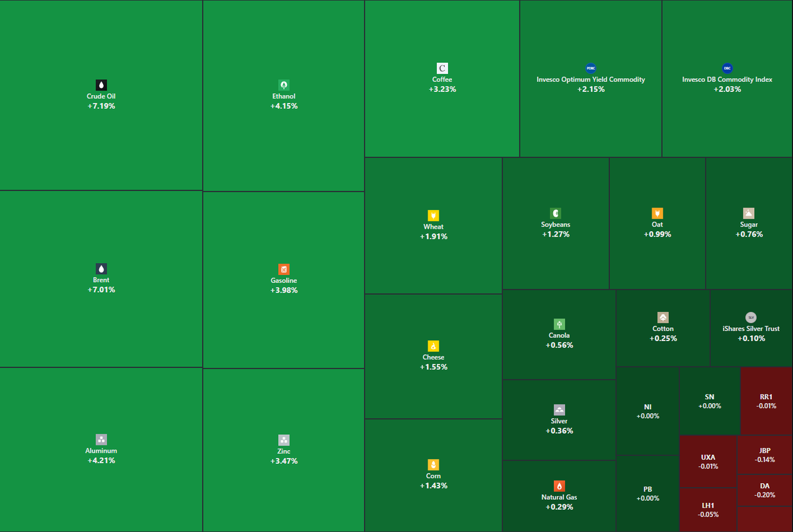
Task: Open the NI +0.00% tile
Action: (648, 411)
